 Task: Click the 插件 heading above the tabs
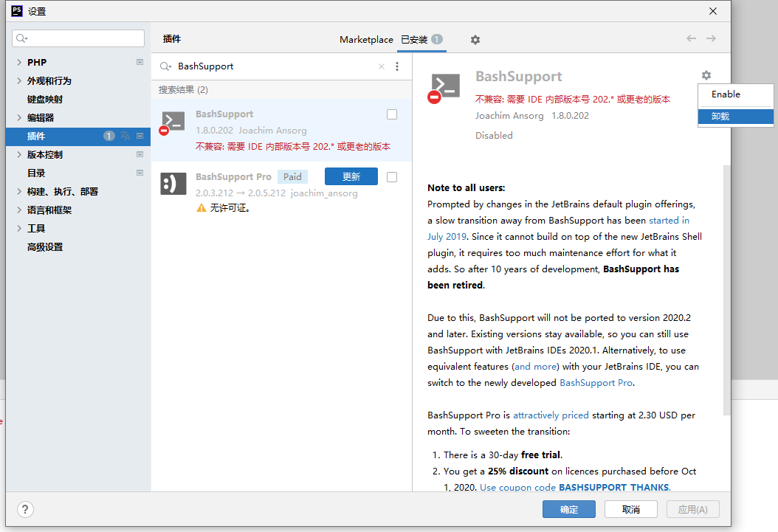[x=172, y=38]
